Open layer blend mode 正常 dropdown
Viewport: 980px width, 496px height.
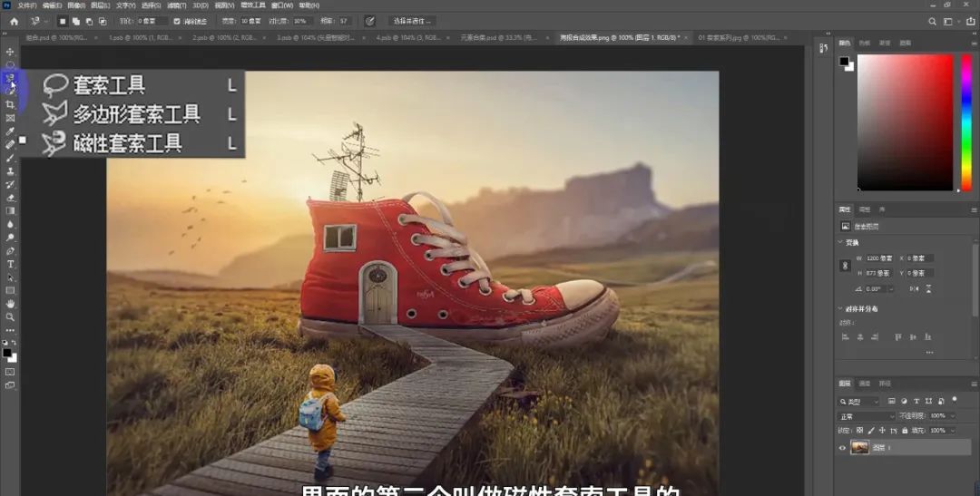pos(867,416)
